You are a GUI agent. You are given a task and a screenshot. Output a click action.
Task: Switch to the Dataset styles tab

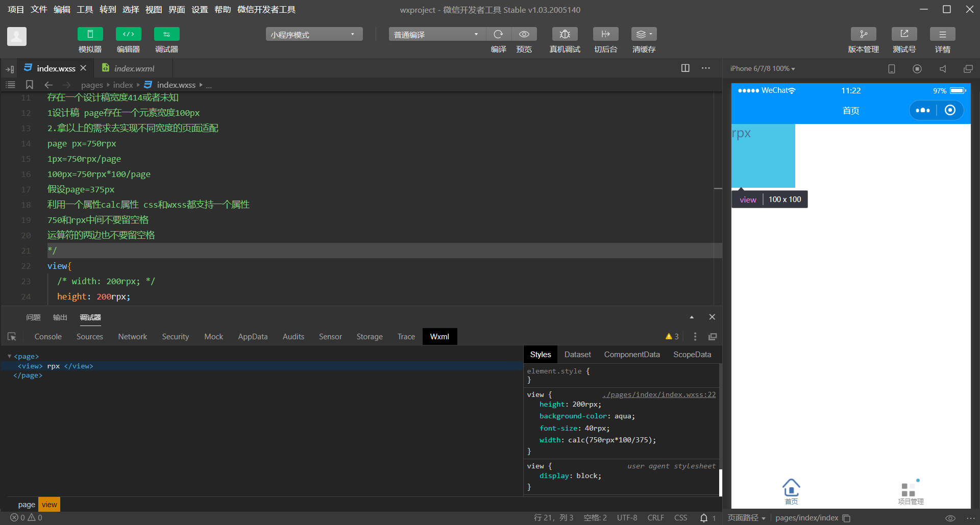coord(577,355)
